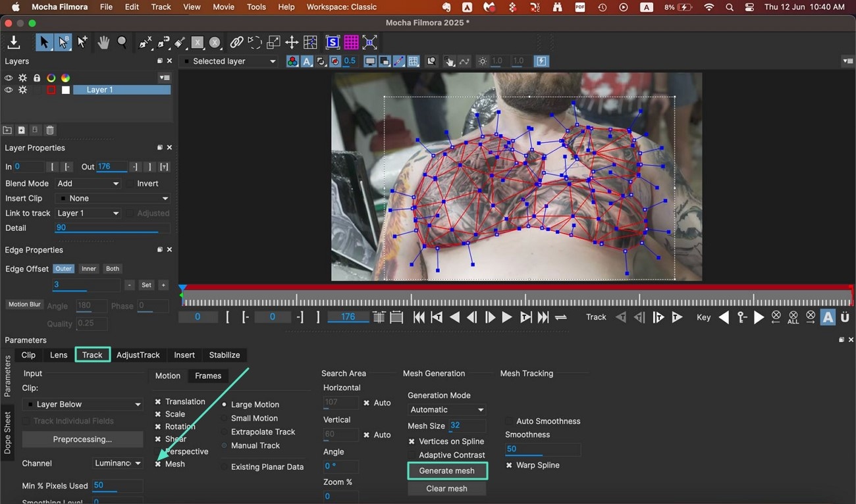Click the Scale tool icon
Image resolution: width=856 pixels, height=504 pixels.
click(273, 43)
